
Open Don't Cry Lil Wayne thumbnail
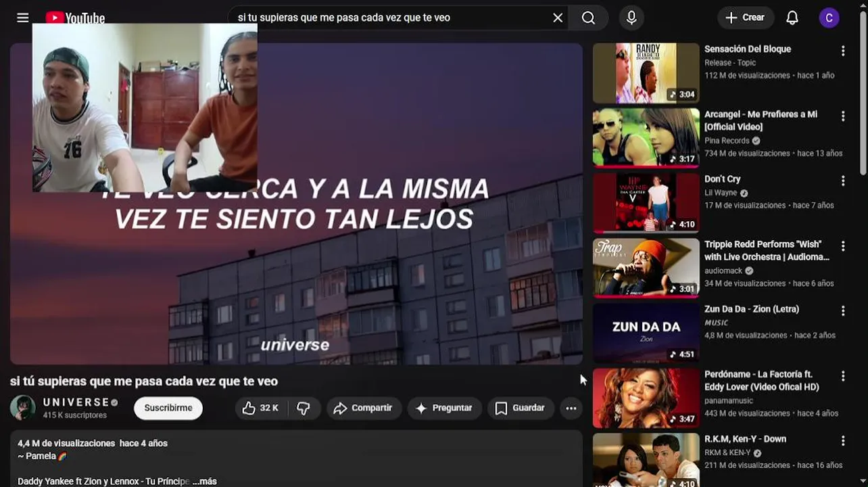[x=646, y=203]
